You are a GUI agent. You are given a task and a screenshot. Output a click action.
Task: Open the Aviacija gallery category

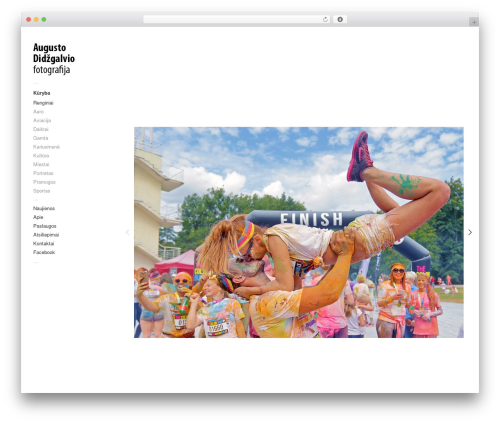pos(42,120)
